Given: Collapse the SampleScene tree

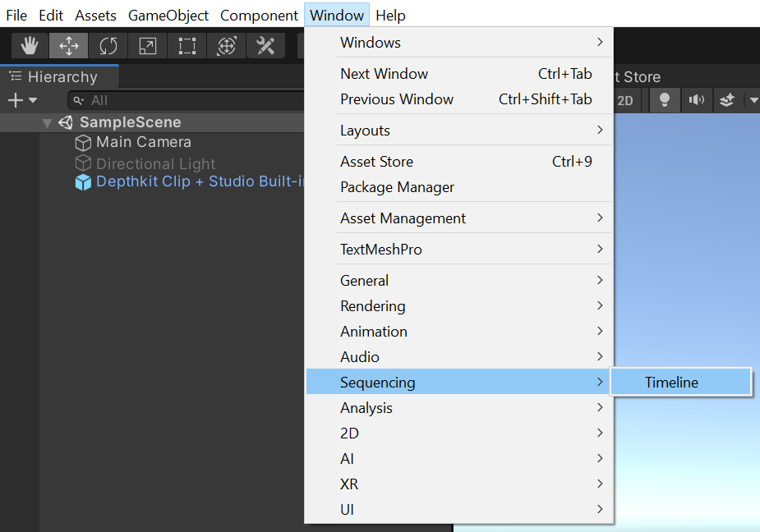Looking at the screenshot, I should [47, 122].
